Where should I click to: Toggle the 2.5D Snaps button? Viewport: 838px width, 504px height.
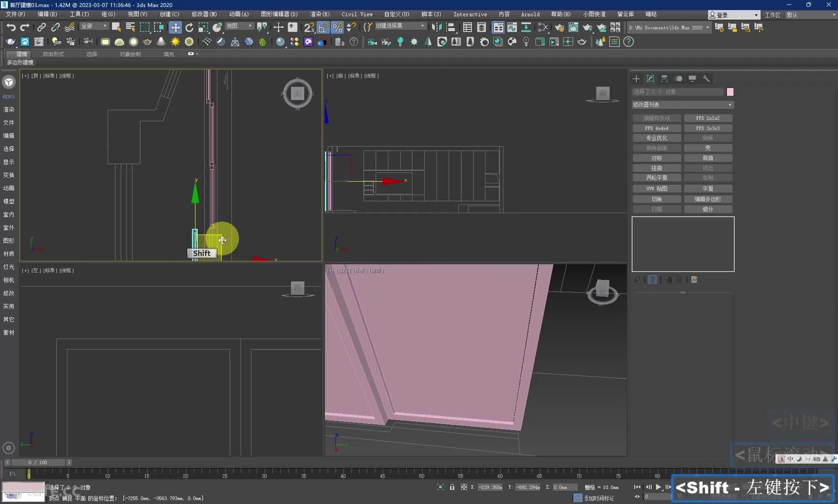click(309, 28)
